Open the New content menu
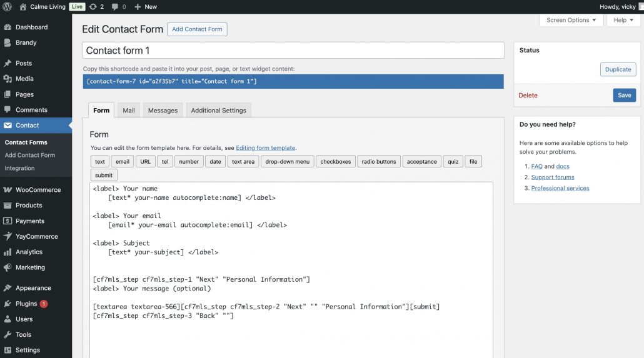 click(146, 7)
